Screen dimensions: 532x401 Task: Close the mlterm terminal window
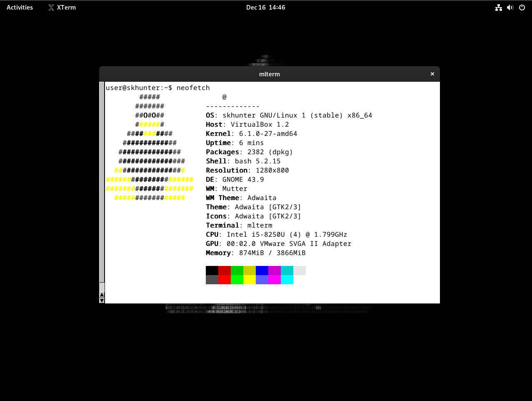432,74
